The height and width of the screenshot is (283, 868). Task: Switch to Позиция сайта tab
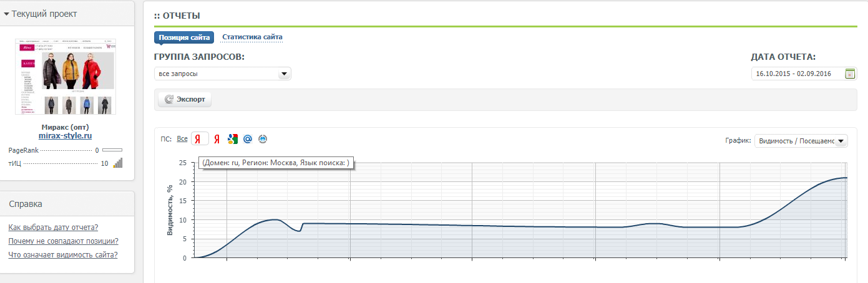(x=184, y=37)
